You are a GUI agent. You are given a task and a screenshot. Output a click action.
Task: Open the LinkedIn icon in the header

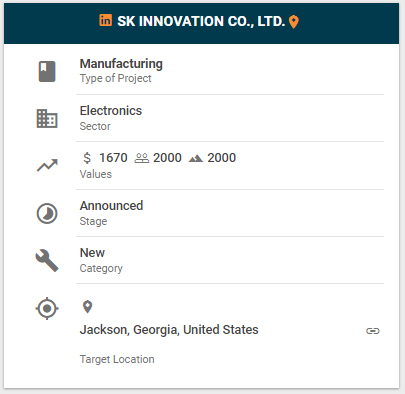pos(106,20)
